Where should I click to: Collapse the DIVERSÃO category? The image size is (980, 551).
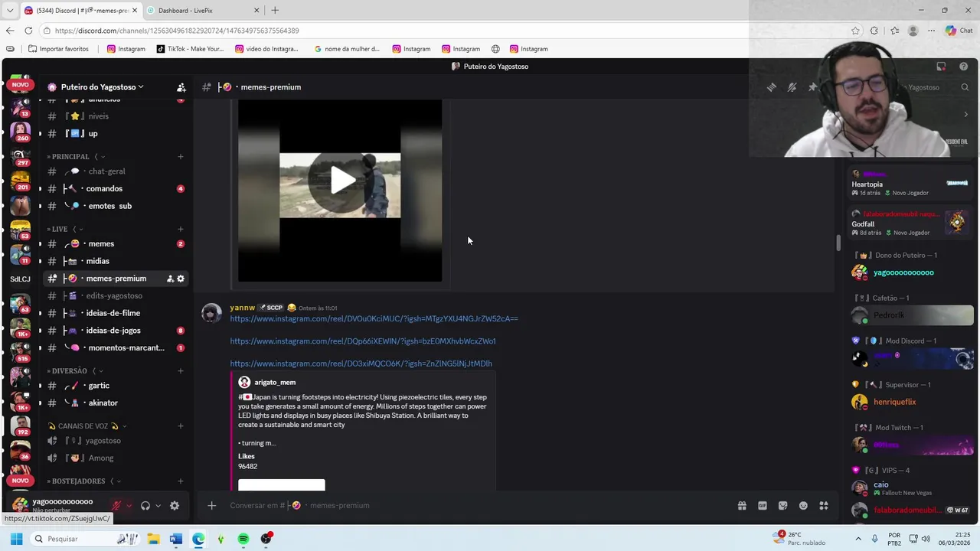coord(74,370)
